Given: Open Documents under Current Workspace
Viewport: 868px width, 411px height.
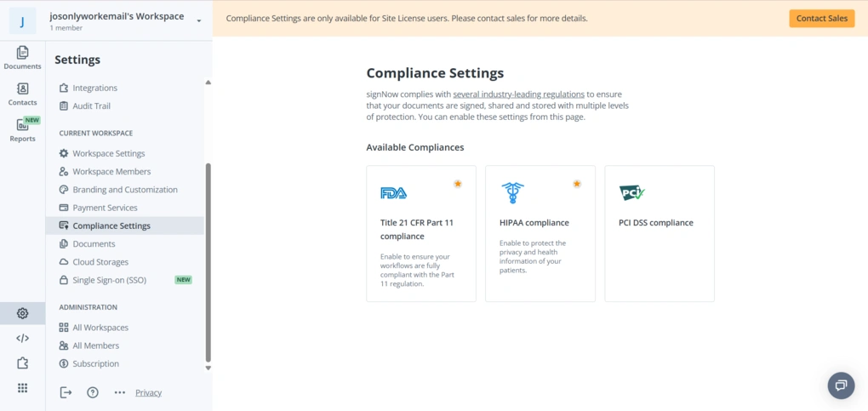Looking at the screenshot, I should click(x=94, y=243).
